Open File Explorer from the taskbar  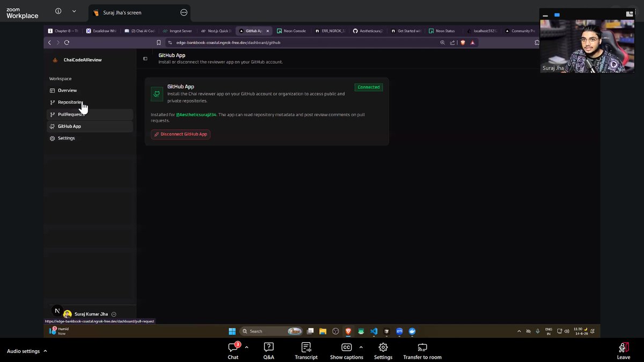coord(323,331)
